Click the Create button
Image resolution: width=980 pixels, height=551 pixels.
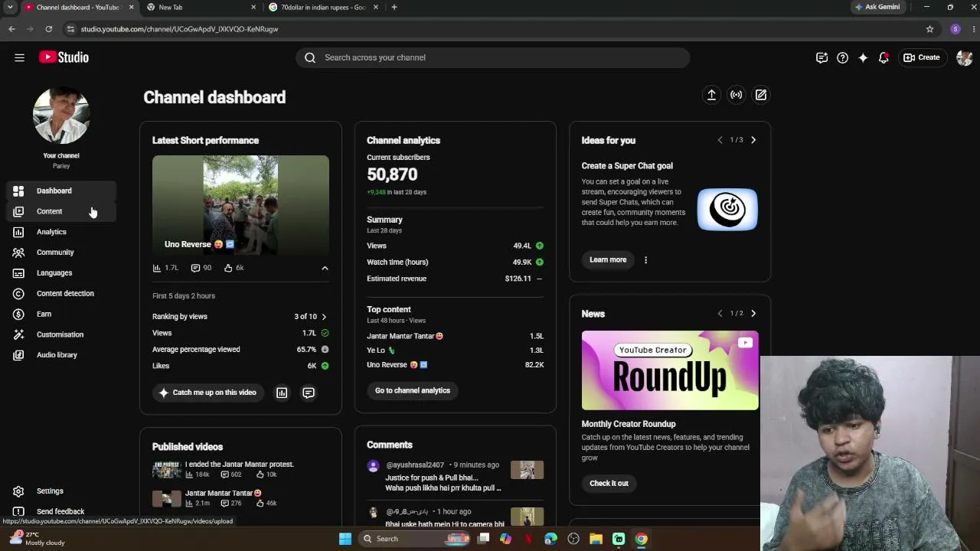click(922, 57)
